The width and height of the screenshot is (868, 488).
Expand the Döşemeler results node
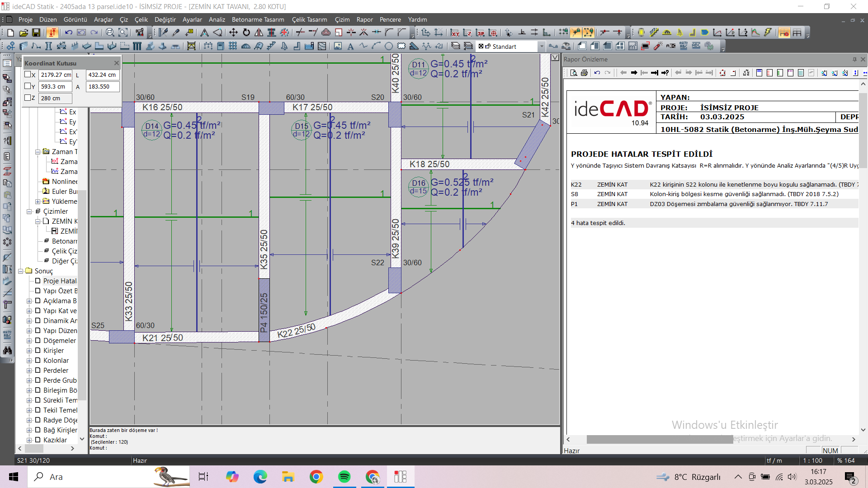(x=29, y=341)
